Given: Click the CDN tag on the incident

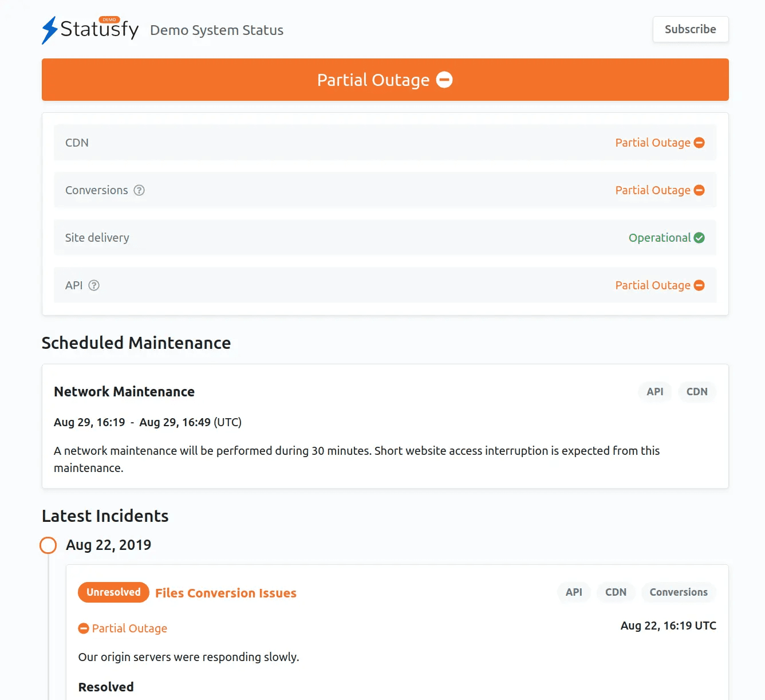Looking at the screenshot, I should coord(616,592).
